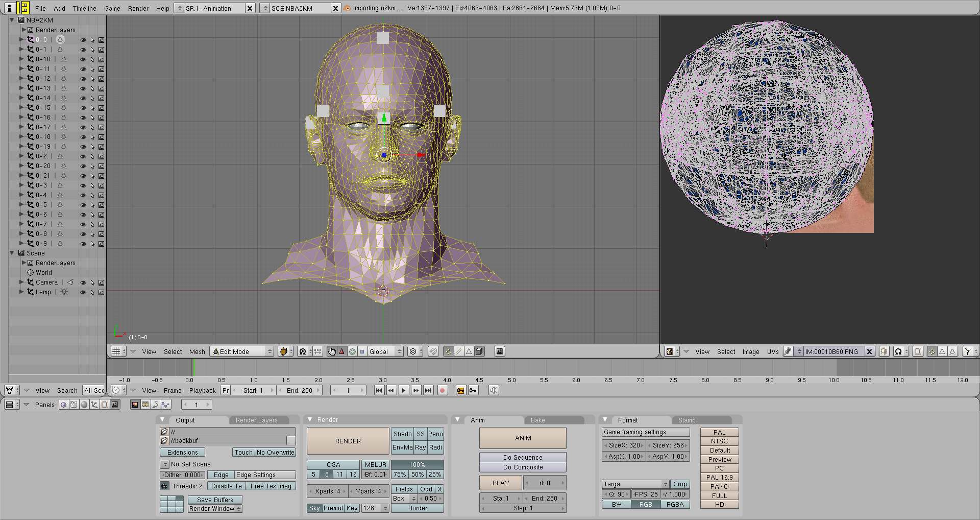The image size is (980, 520).
Task: Hide object 0-10 with its eye icon
Action: coord(83,59)
